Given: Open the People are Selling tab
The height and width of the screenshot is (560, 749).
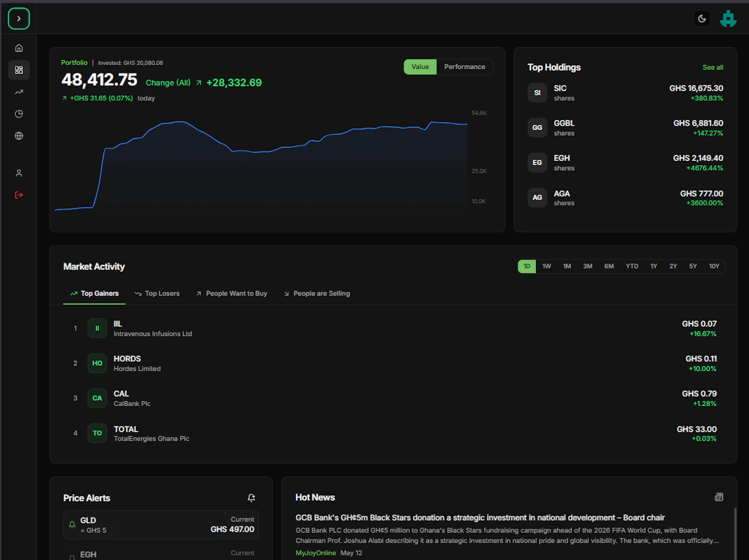Looking at the screenshot, I should point(317,294).
